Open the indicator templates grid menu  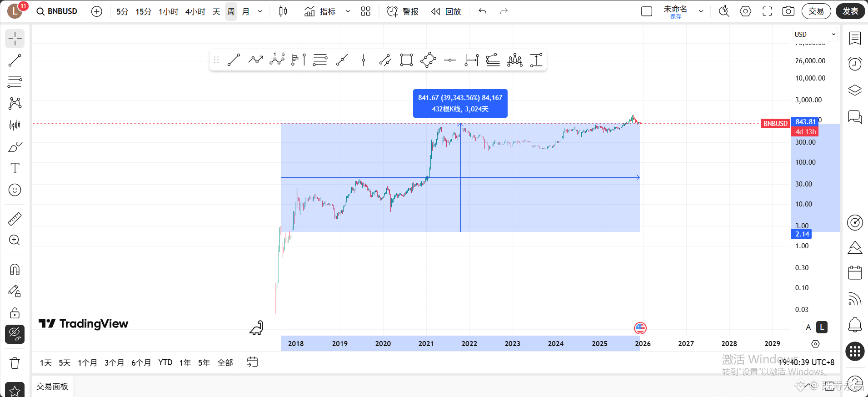point(365,11)
